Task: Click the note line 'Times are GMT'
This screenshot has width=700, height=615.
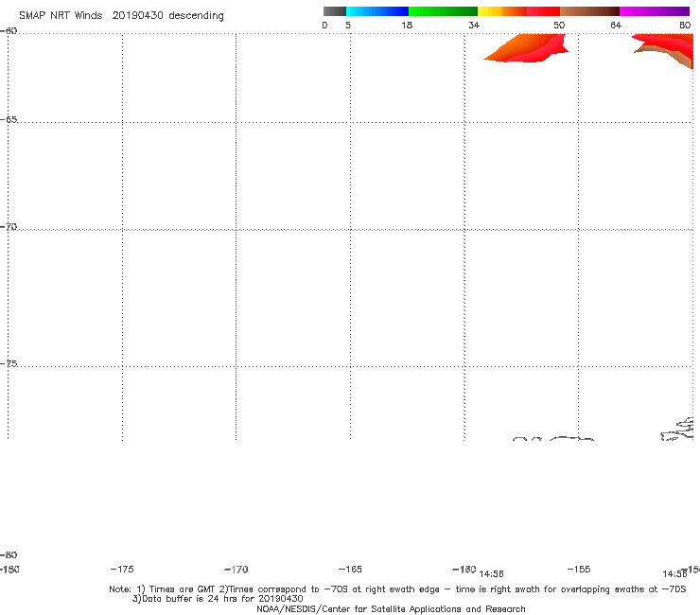Action: click(x=183, y=589)
